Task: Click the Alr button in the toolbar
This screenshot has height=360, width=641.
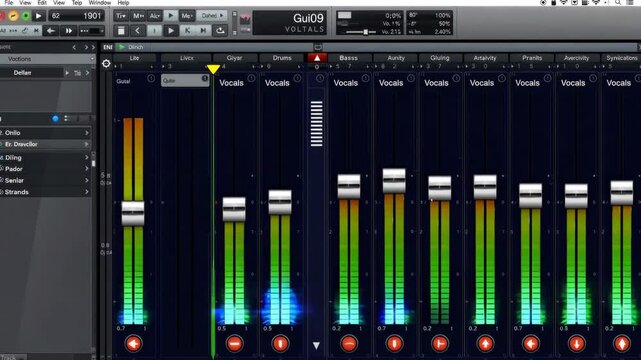Action: pos(154,16)
